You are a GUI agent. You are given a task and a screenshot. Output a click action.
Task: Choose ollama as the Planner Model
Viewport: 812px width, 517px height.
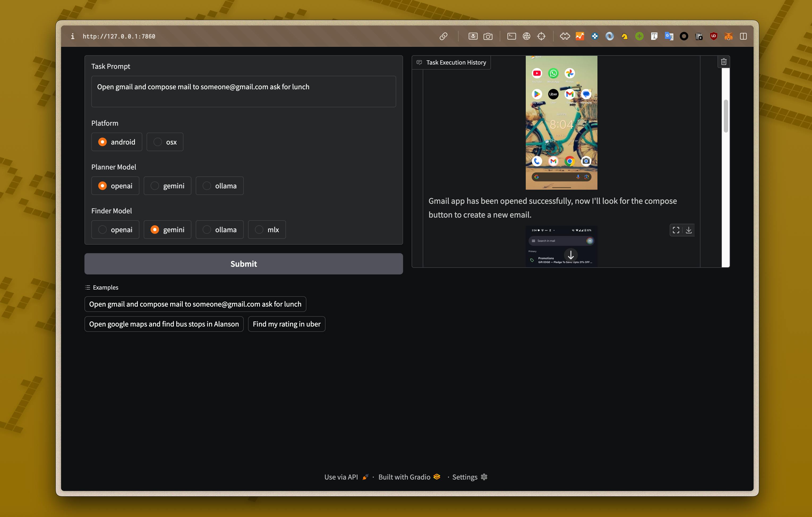[x=219, y=186]
